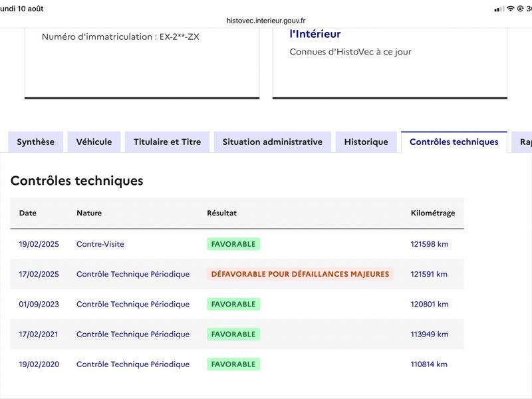
Task: Tap the cellular signal bars icon
Action: click(x=499, y=9)
